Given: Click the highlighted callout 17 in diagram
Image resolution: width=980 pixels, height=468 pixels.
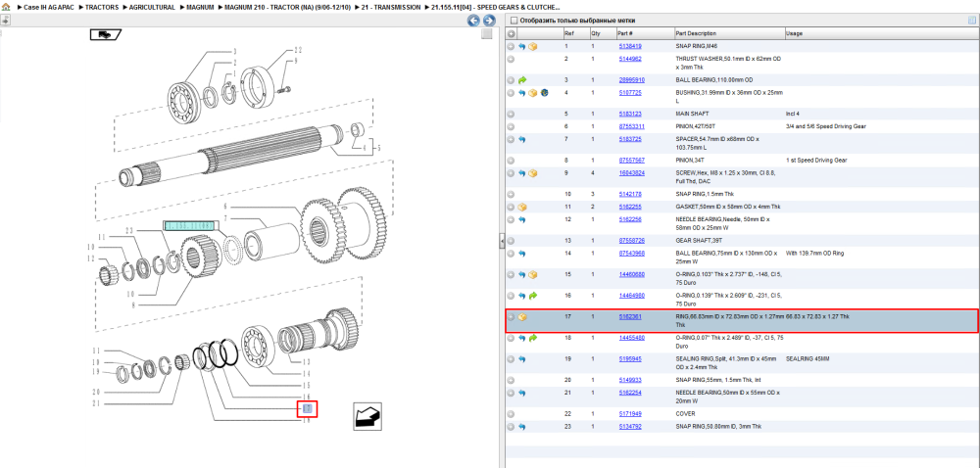Looking at the screenshot, I should [x=307, y=408].
